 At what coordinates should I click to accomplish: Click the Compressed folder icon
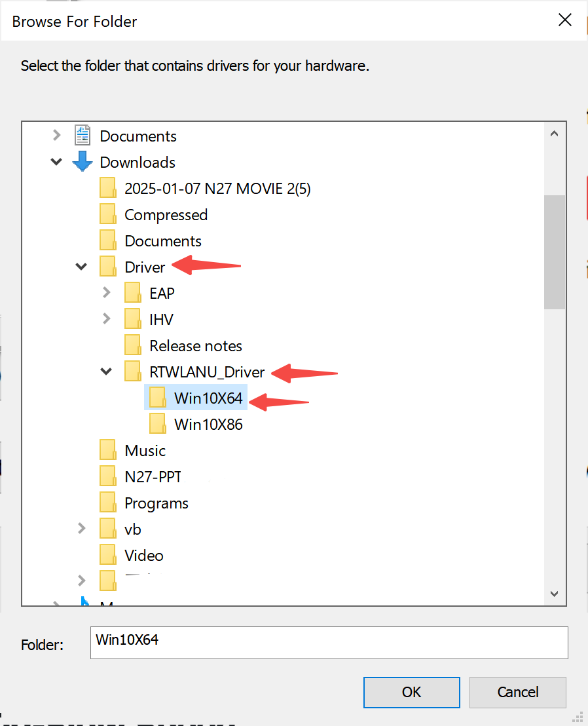pyautogui.click(x=108, y=214)
